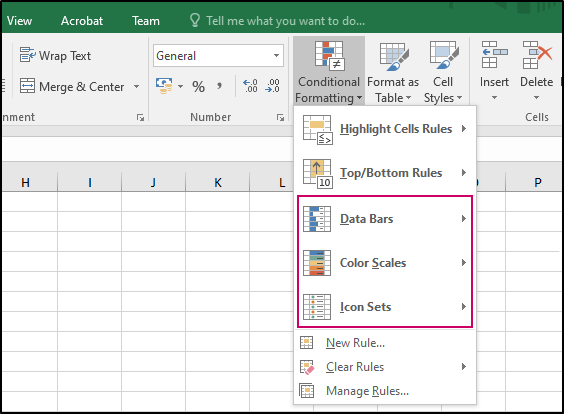The image size is (564, 414).
Task: Click the Icon Sets icon
Action: (317, 307)
